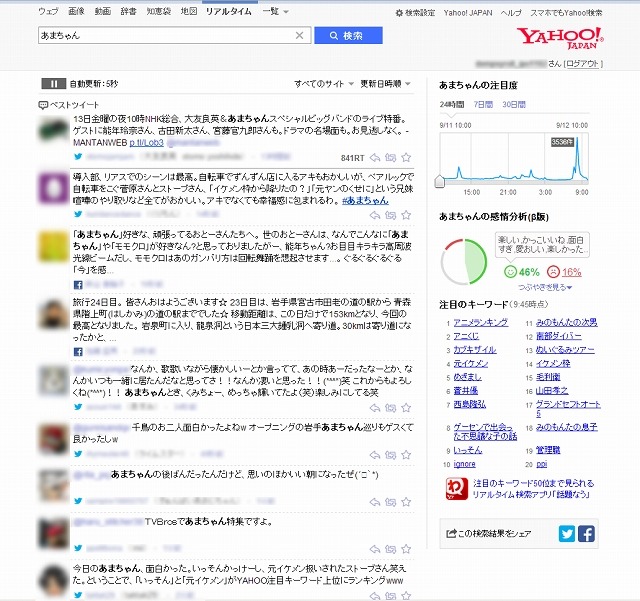640x601 pixels.
Task: Retweet the 841RT NHK tweet
Action: click(x=391, y=158)
